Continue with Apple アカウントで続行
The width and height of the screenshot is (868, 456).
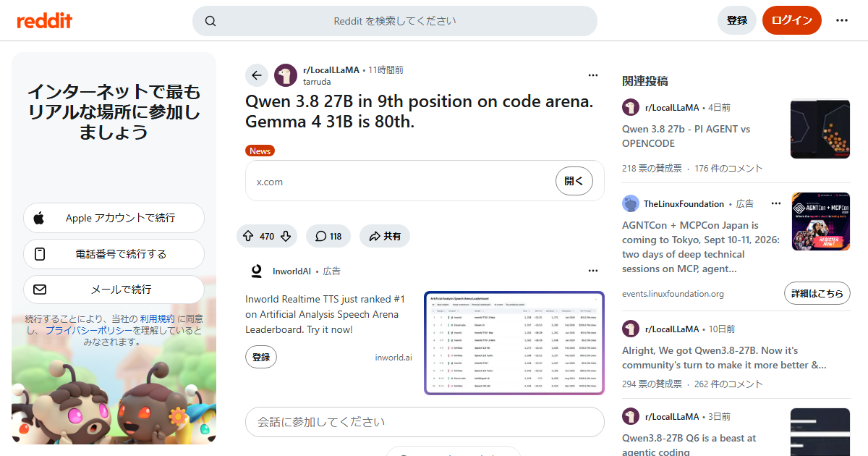(114, 218)
